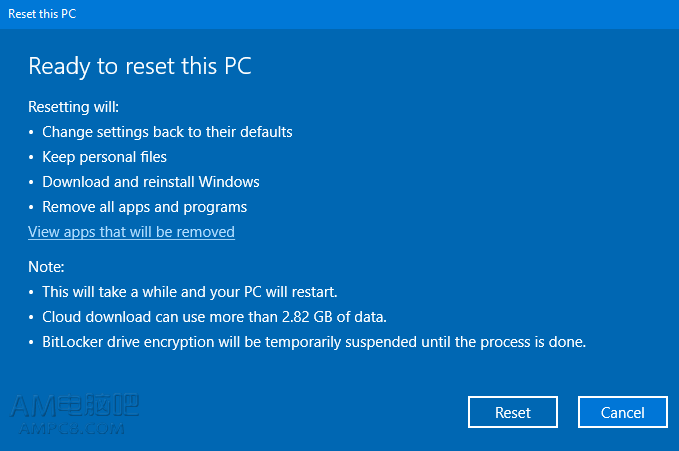Click Remove all apps and programs
This screenshot has width=679, height=451.
[145, 207]
